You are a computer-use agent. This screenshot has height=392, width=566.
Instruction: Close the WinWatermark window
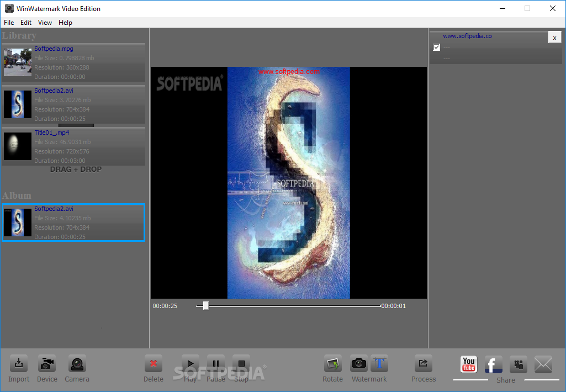553,8
